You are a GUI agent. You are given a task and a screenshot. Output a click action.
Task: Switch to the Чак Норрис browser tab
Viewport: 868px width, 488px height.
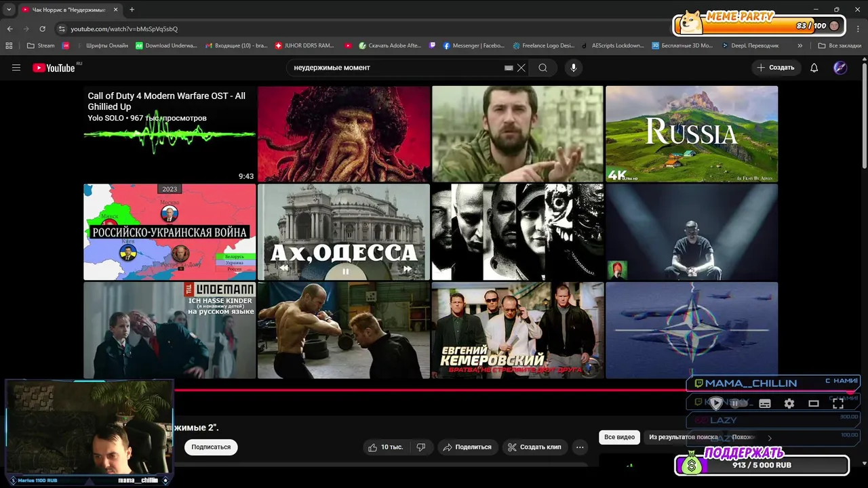pos(69,9)
